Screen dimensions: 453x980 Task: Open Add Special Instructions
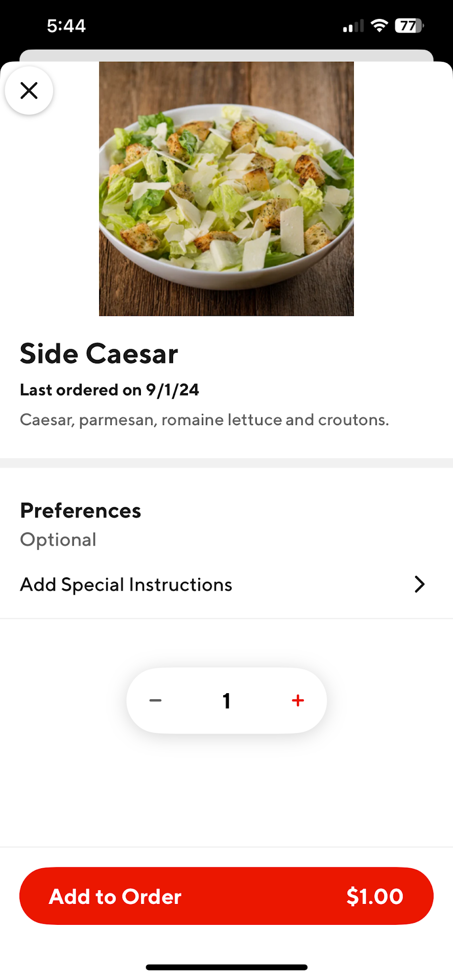pos(126,584)
